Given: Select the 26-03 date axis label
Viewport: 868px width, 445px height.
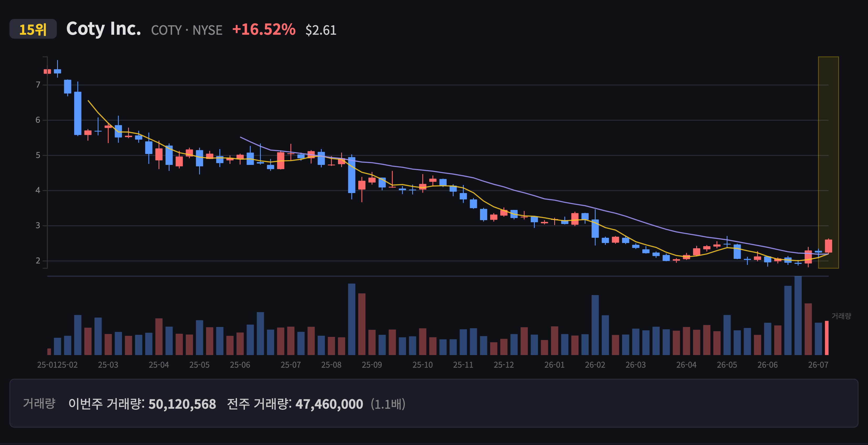Looking at the screenshot, I should [636, 365].
